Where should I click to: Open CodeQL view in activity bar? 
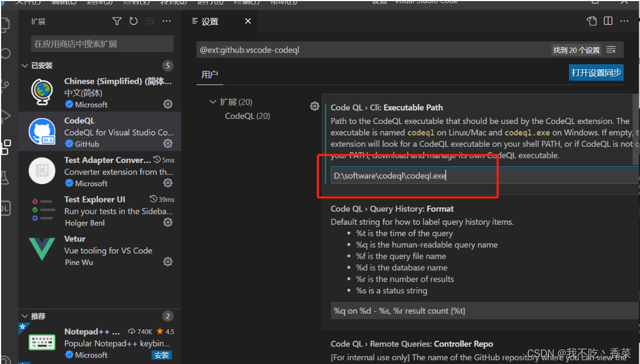tap(5, 209)
